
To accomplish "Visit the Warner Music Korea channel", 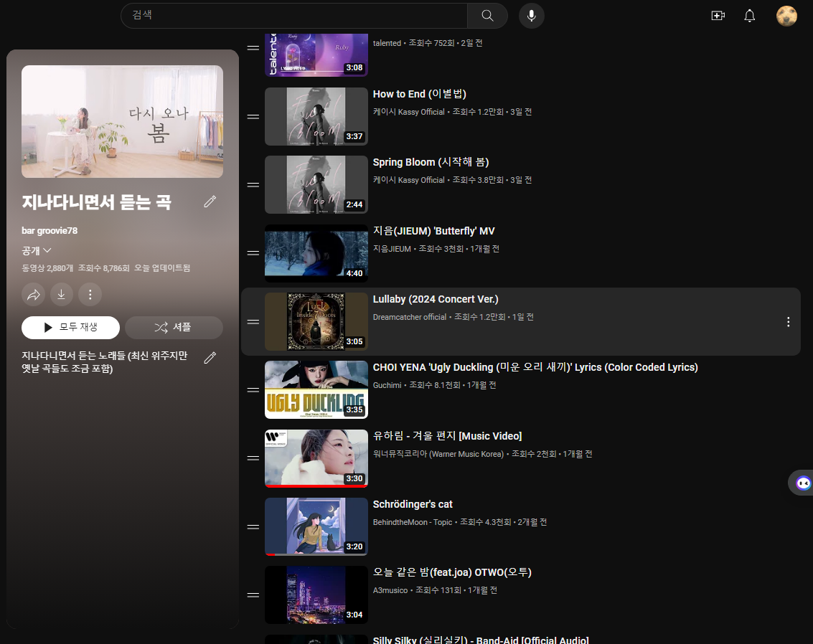I will pyautogui.click(x=438, y=454).
